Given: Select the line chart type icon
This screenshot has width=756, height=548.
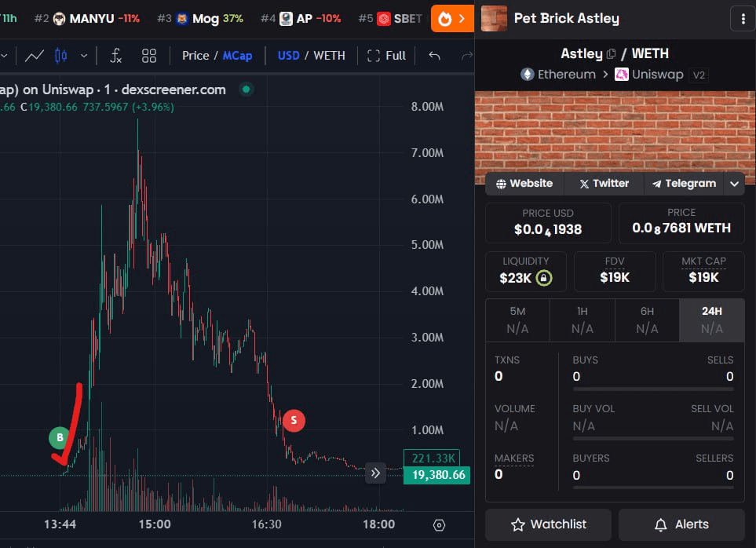Looking at the screenshot, I should [35, 56].
